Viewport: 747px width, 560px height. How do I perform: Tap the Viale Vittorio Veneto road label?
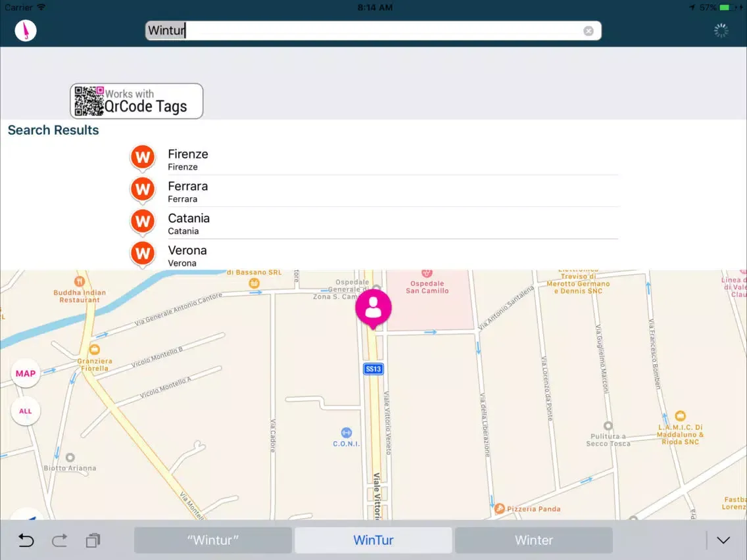pyautogui.click(x=387, y=423)
